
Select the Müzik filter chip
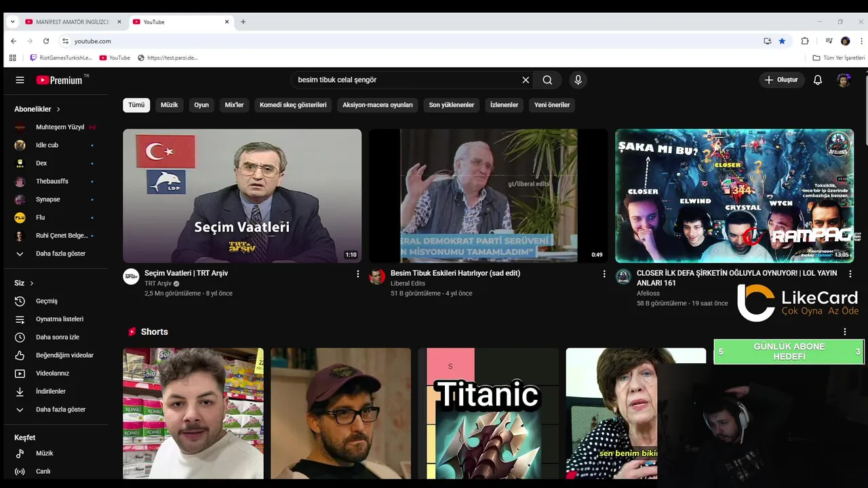click(170, 105)
